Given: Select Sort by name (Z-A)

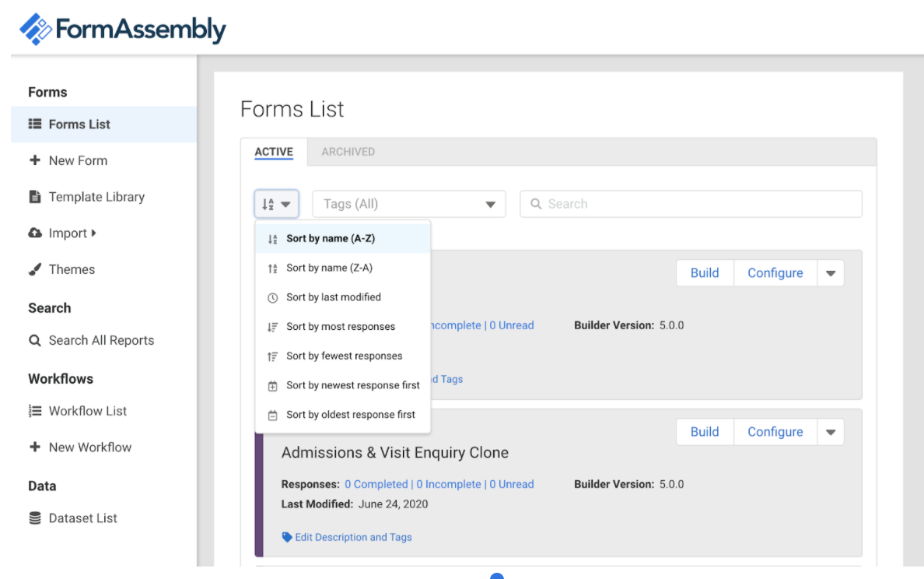Looking at the screenshot, I should [x=343, y=268].
